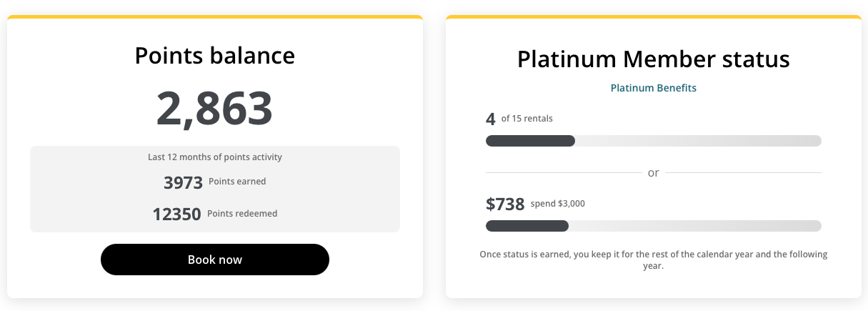Select the Platinum Member status heading
This screenshot has height=311, width=868.
[x=654, y=59]
